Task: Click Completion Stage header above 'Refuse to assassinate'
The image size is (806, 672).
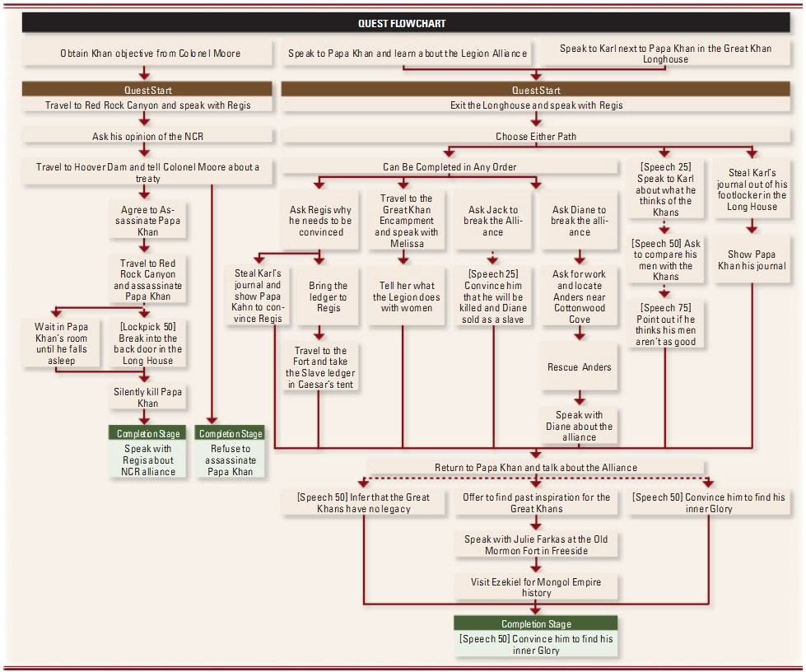Action: [x=230, y=433]
